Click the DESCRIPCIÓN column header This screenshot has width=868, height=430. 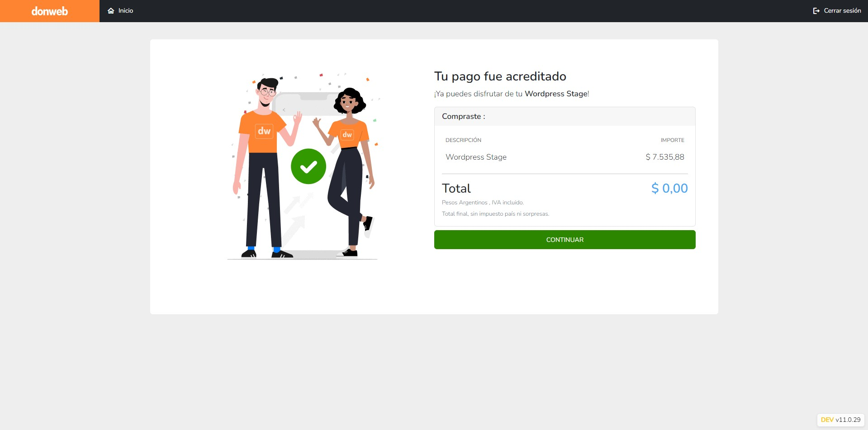tap(463, 140)
